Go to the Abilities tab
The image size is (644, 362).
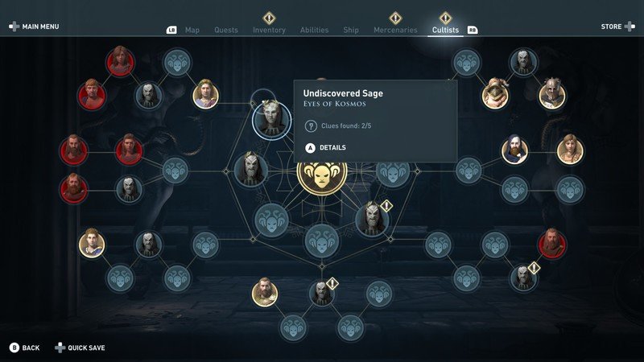pos(314,30)
